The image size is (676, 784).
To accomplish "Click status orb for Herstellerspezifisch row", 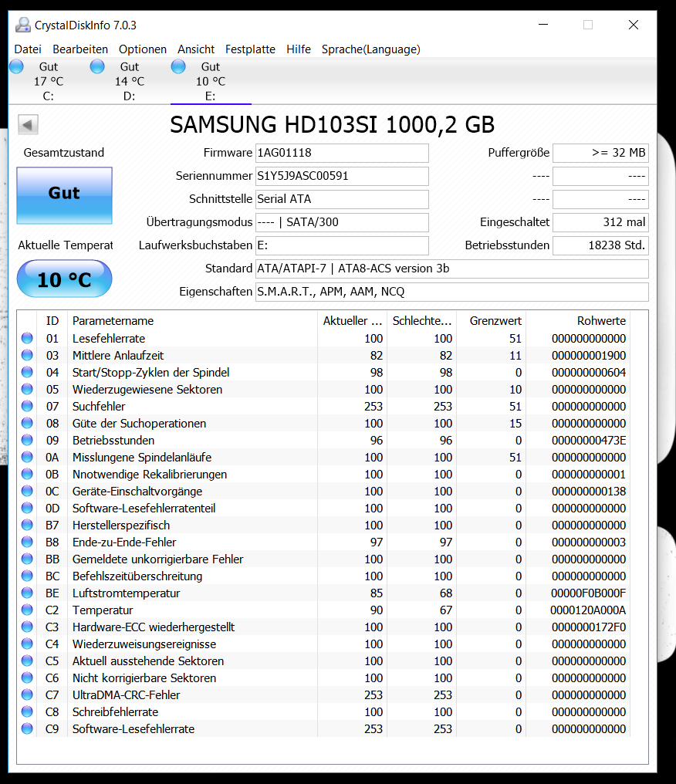I will pyautogui.click(x=27, y=525).
